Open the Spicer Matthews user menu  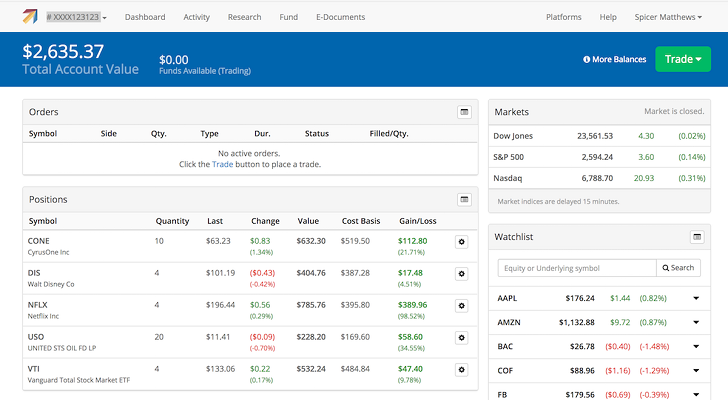point(668,17)
